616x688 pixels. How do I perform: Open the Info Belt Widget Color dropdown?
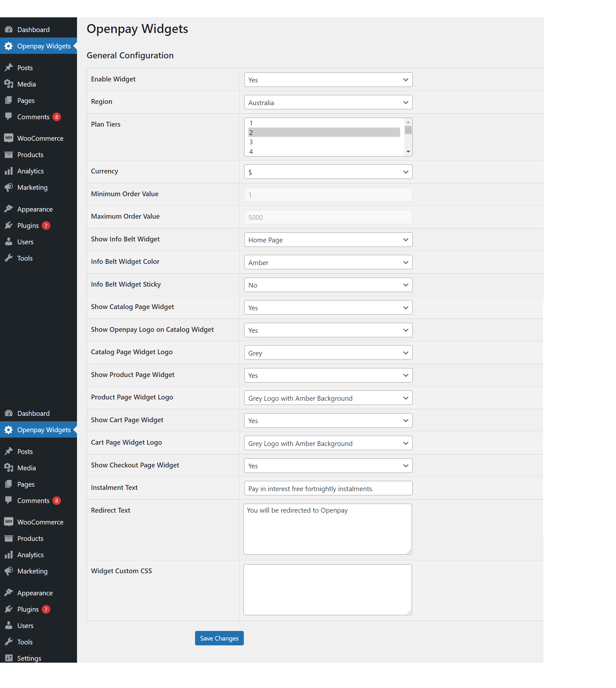(328, 262)
